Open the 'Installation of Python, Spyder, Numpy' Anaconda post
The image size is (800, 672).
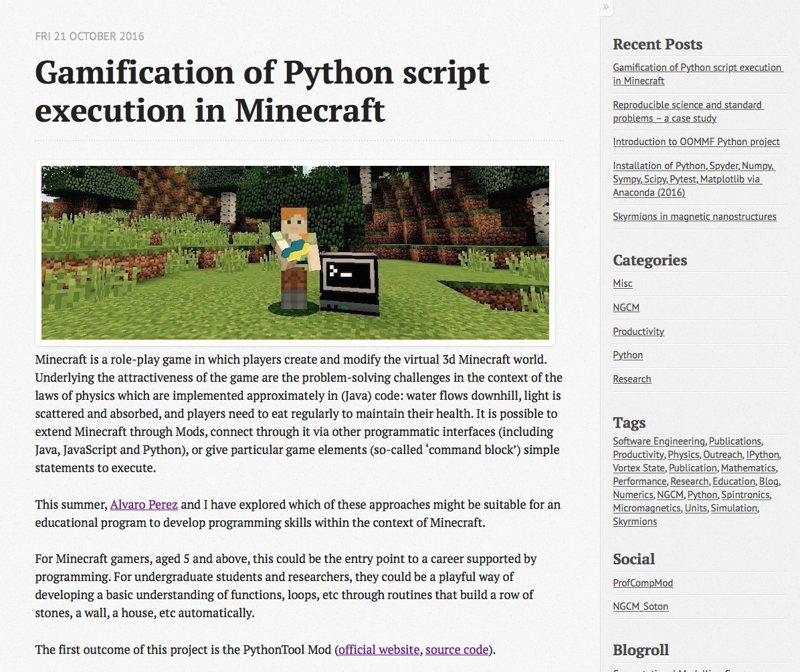click(694, 179)
